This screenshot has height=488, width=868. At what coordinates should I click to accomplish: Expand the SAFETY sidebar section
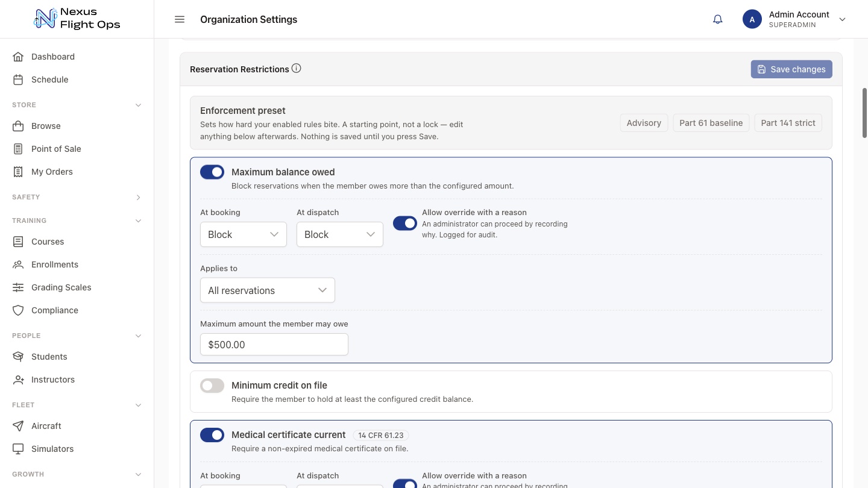(x=138, y=197)
